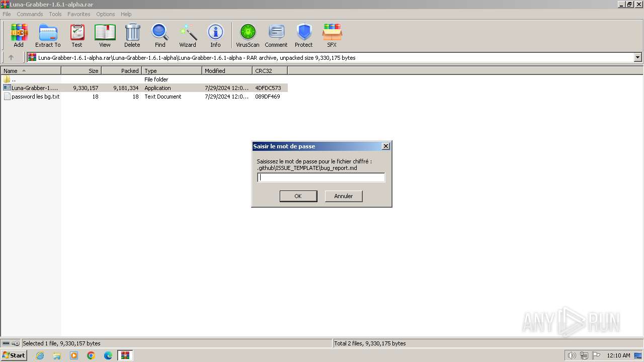The image size is (644, 362).
Task: Launch Edge from the taskbar
Action: coord(108,355)
